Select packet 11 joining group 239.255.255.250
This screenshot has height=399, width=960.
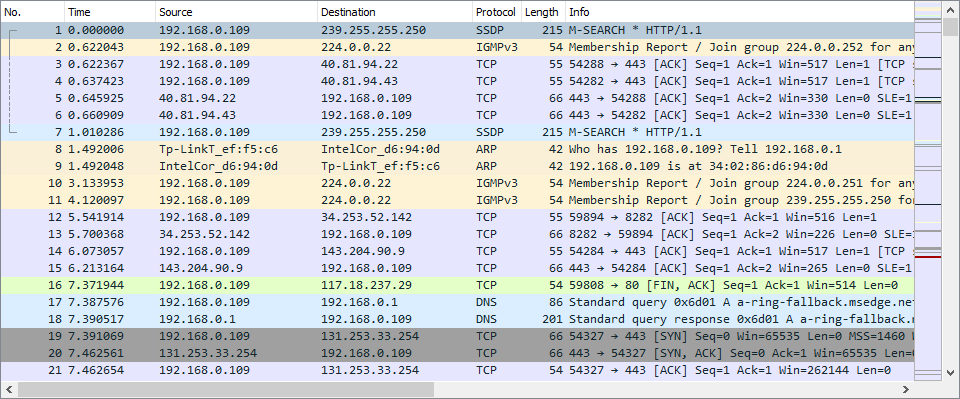(x=457, y=200)
